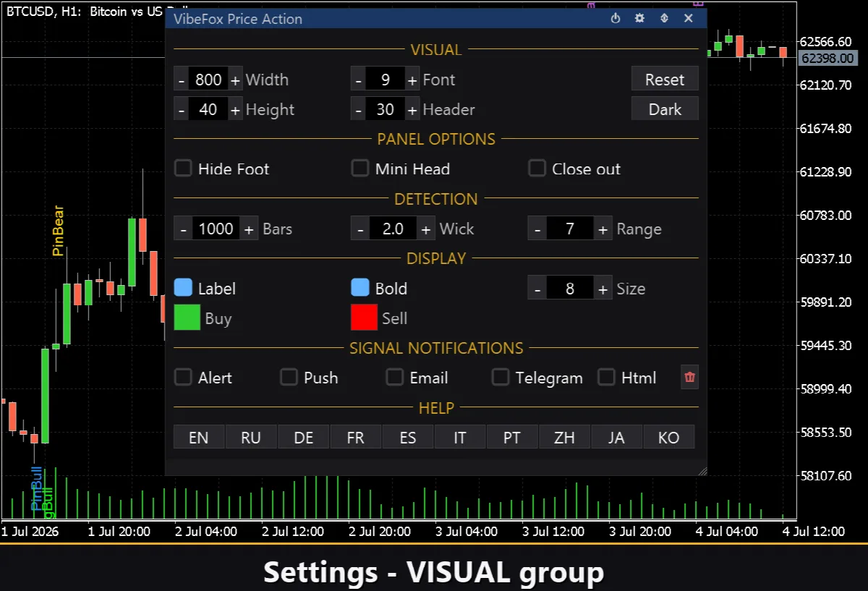
Task: Select KO help language
Action: [669, 438]
